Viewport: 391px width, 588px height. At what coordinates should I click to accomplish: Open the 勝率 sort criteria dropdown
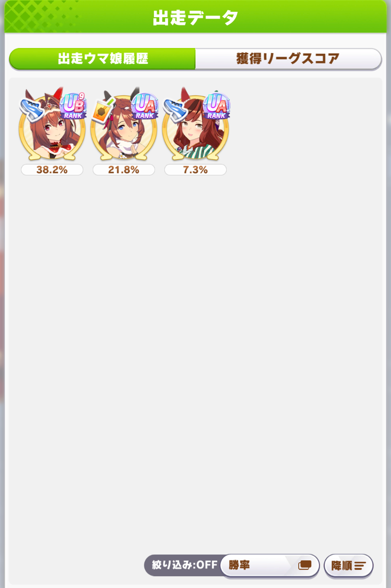click(270, 565)
